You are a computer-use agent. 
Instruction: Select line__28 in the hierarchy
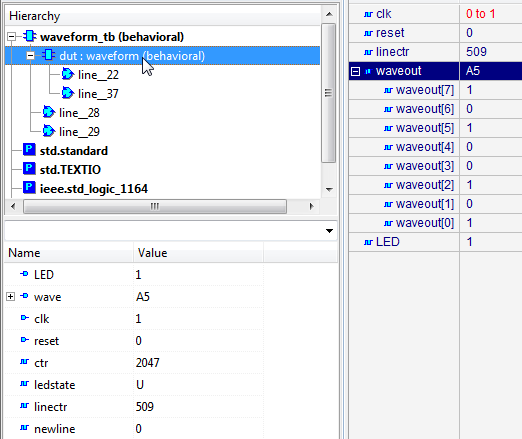point(79,113)
